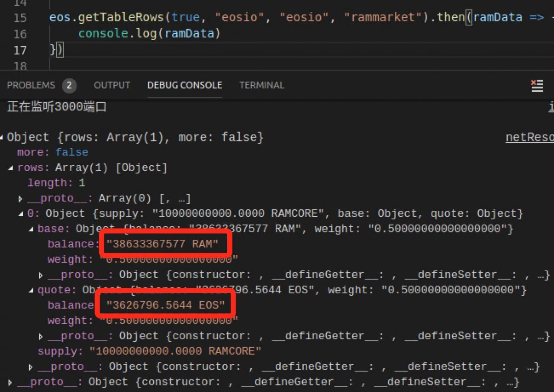
Task: Expand the __proto__: Array(0) node
Action: click(x=20, y=199)
